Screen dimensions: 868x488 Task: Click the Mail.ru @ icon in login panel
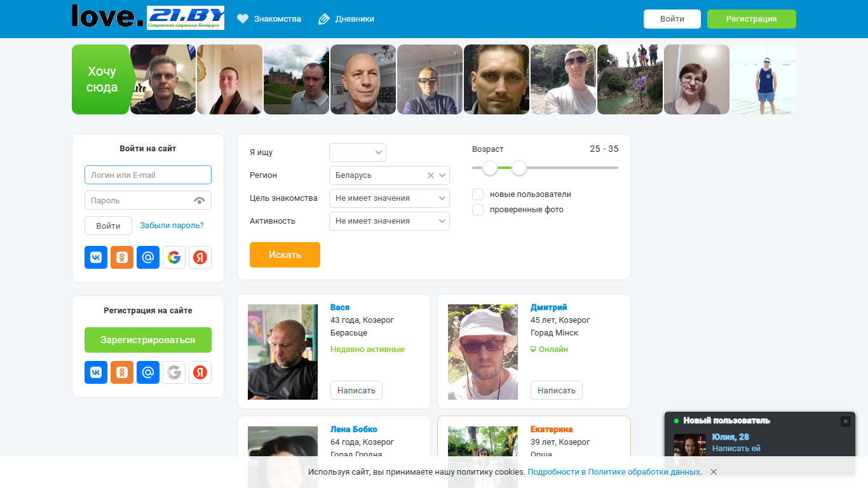click(148, 257)
